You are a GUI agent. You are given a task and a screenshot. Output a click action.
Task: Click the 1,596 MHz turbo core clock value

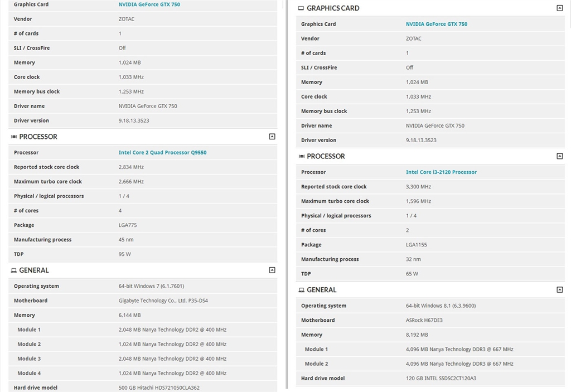(x=418, y=201)
